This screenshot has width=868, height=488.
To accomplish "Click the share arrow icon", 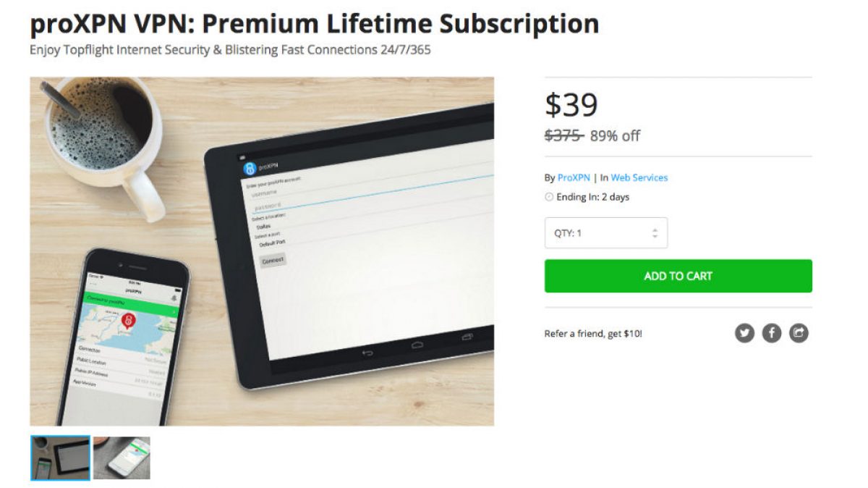I will point(799,333).
